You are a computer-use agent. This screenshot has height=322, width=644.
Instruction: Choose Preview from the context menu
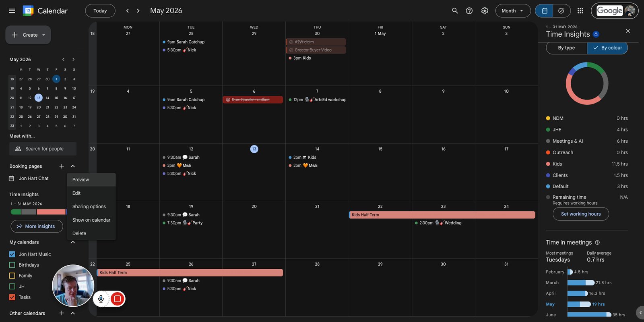click(91, 180)
